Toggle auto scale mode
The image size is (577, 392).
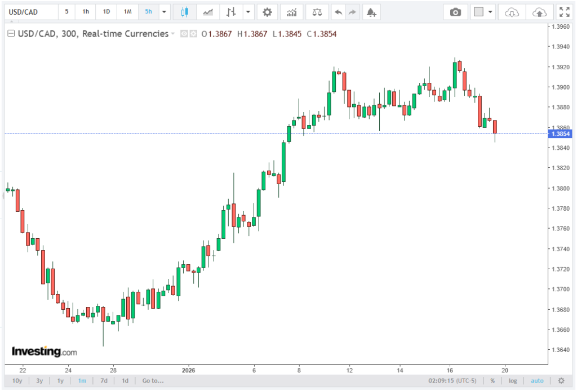coord(537,381)
